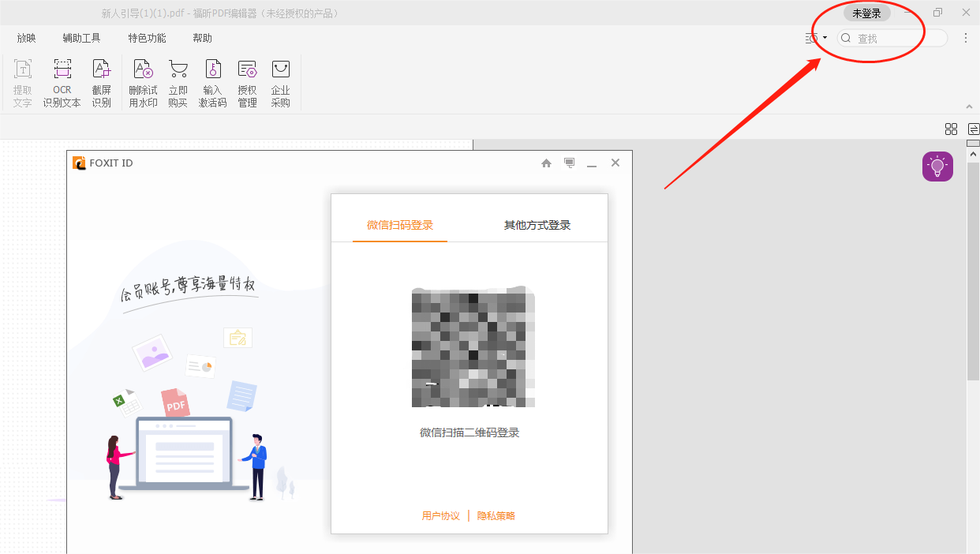Collapse the ribbon using the chevron arrow
980x554 pixels.
[969, 107]
